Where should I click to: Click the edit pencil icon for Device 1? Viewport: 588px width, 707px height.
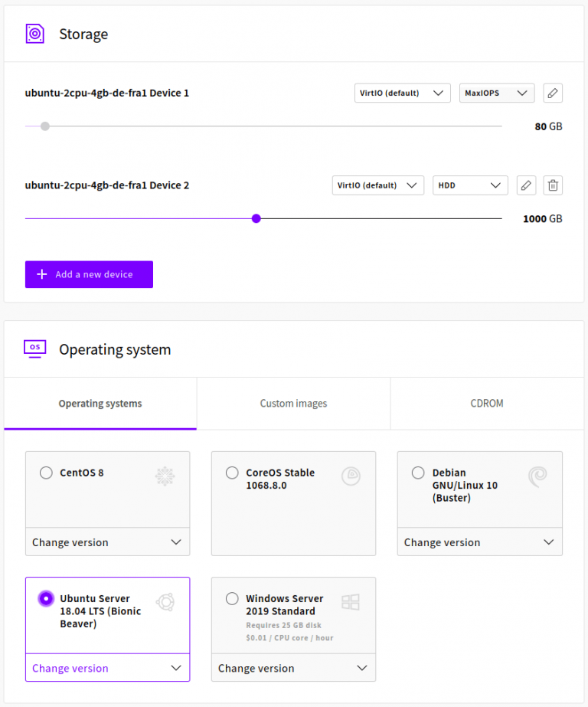pos(553,93)
